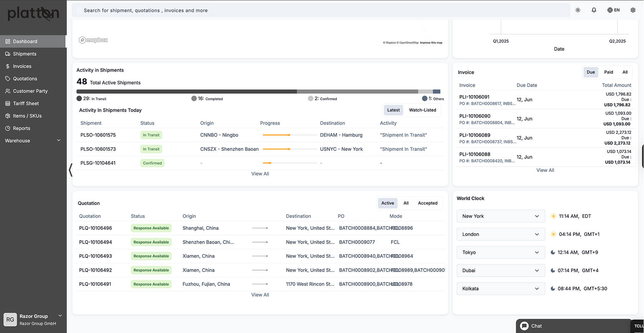Switch shipments activity to Watch-Listed
The height and width of the screenshot is (333, 644).
click(x=422, y=110)
